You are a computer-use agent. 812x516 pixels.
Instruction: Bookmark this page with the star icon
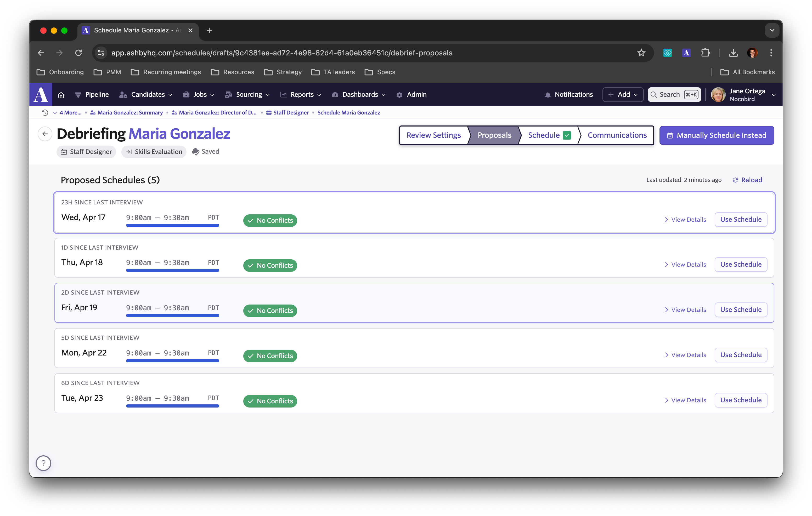click(x=641, y=53)
